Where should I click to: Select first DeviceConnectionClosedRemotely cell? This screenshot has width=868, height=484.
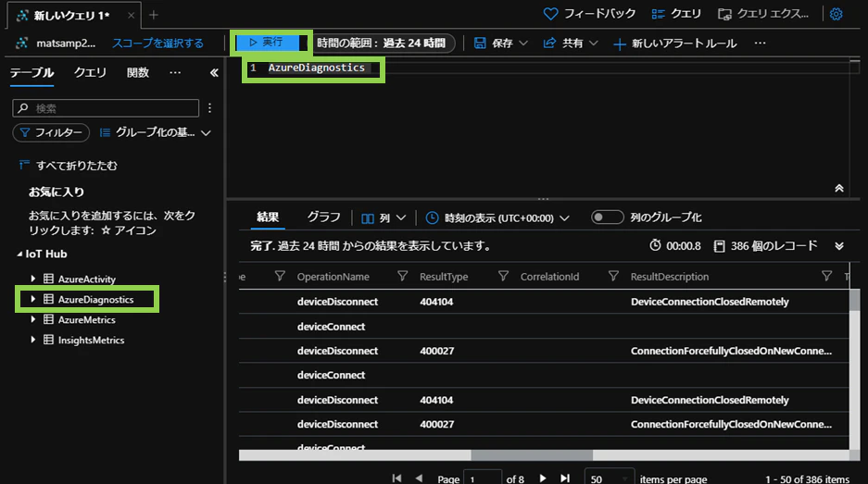(x=710, y=302)
